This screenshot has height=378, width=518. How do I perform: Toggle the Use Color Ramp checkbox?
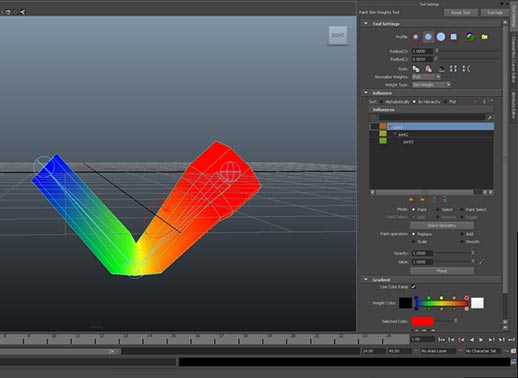(x=414, y=287)
